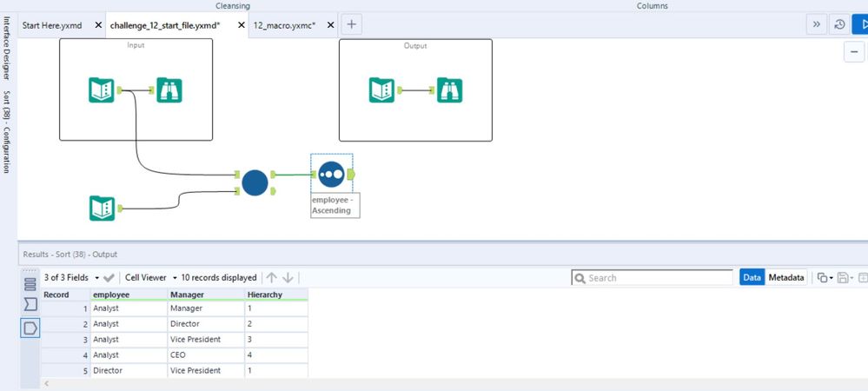Click the Manager column header
The width and height of the screenshot is (868, 391).
[206, 295]
